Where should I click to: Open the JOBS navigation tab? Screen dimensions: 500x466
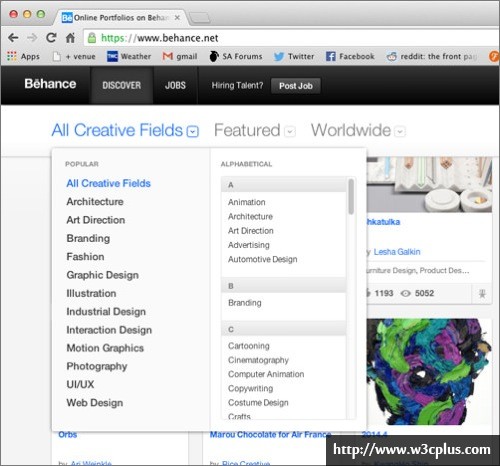tap(175, 85)
